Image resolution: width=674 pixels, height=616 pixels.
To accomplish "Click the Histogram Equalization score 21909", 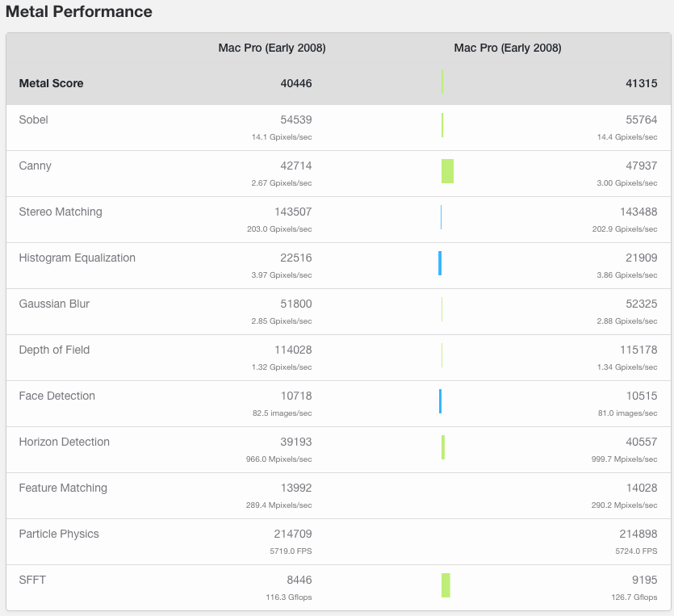I will click(642, 258).
